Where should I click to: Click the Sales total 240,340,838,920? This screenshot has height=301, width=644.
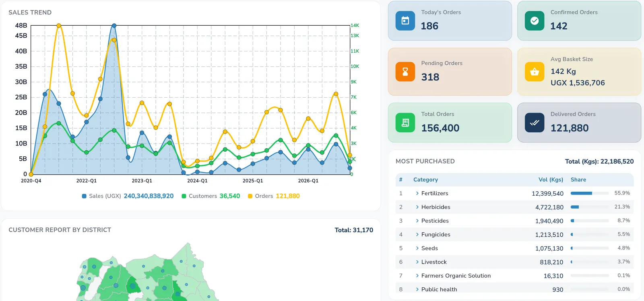click(149, 196)
